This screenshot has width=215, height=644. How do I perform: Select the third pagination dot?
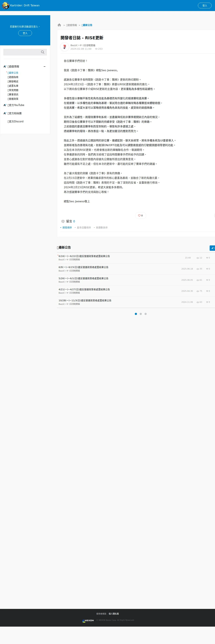[145, 314]
